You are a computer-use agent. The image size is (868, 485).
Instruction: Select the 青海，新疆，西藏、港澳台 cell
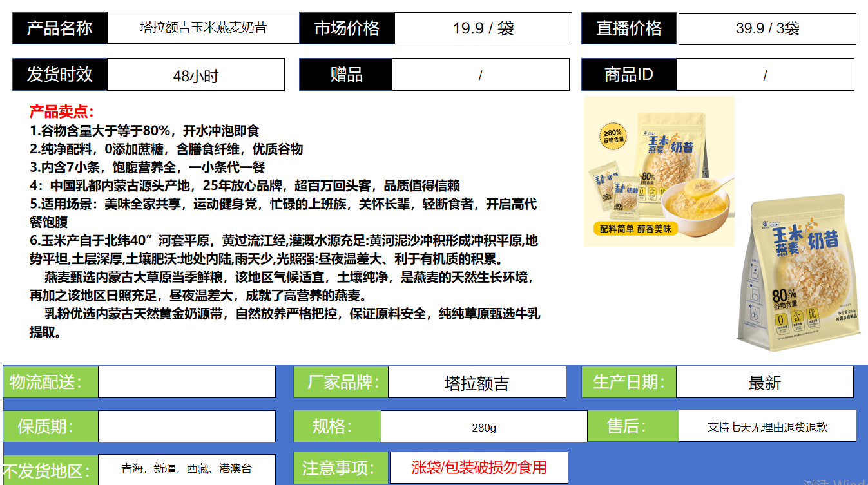186,469
